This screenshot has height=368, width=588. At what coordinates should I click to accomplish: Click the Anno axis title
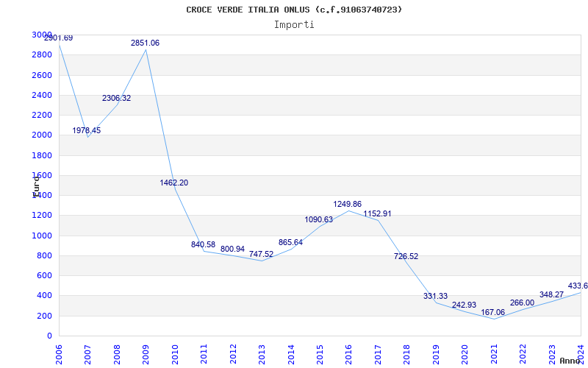pyautogui.click(x=570, y=361)
